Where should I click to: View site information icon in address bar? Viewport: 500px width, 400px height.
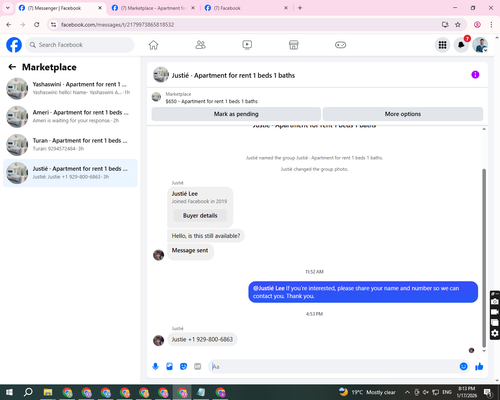53,24
